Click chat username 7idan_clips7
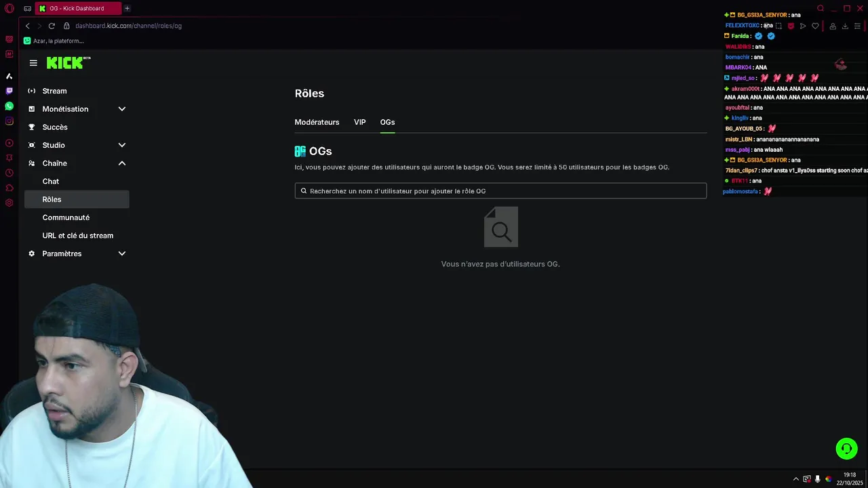The height and width of the screenshot is (488, 868). [741, 171]
